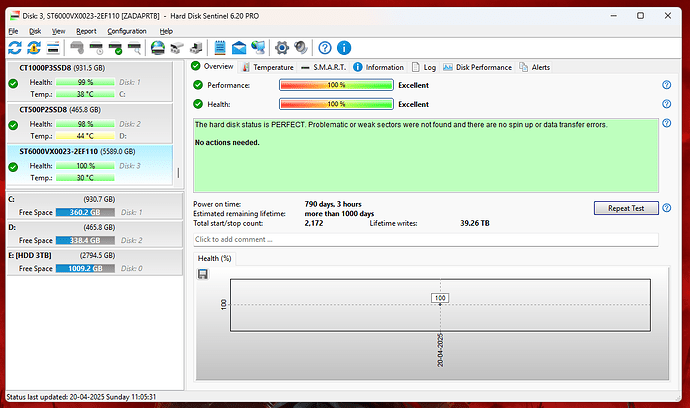Click the disk icon with magnifier

(x=134, y=48)
